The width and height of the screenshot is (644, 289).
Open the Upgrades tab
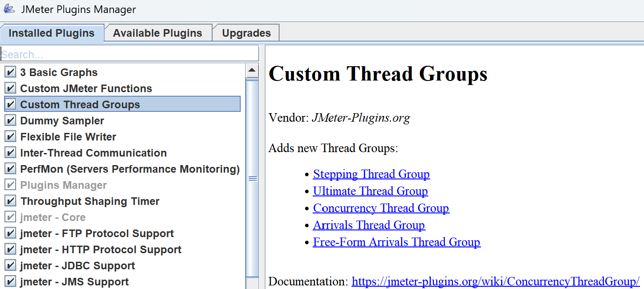(246, 33)
